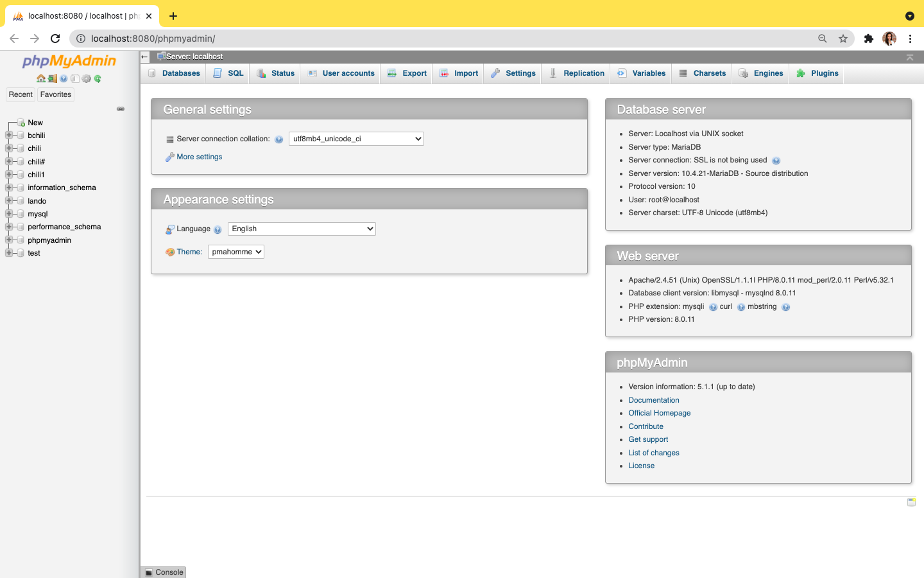Open the Documentation link

pyautogui.click(x=654, y=400)
